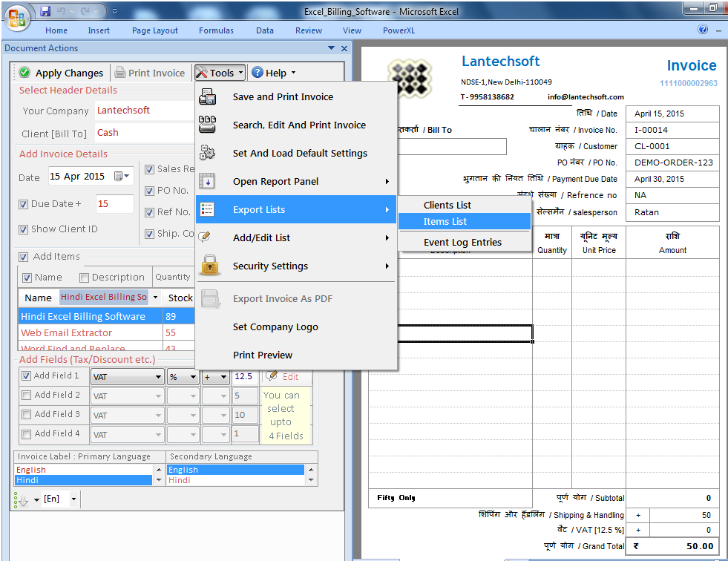Toggle the Show Client ID checkbox
Viewport: 728px width, 561px height.
click(23, 229)
